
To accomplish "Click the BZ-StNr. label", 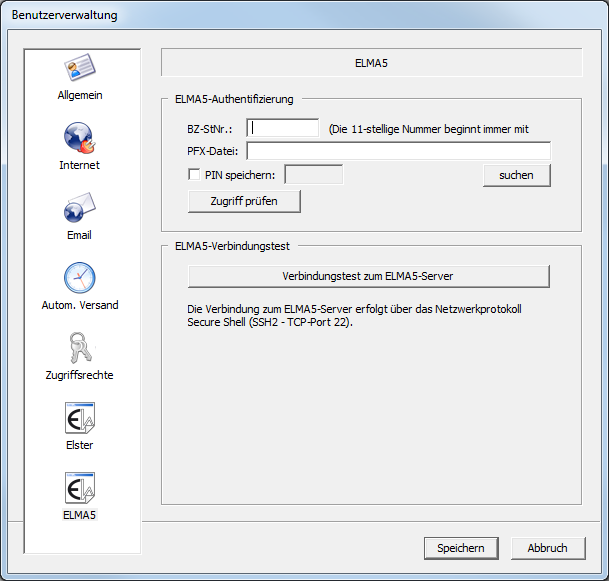I will click(x=210, y=129).
